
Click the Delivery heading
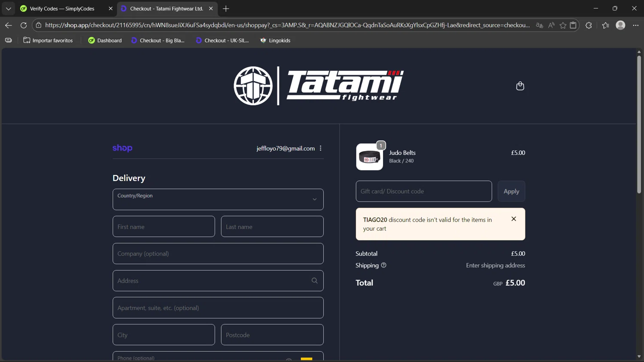point(129,178)
